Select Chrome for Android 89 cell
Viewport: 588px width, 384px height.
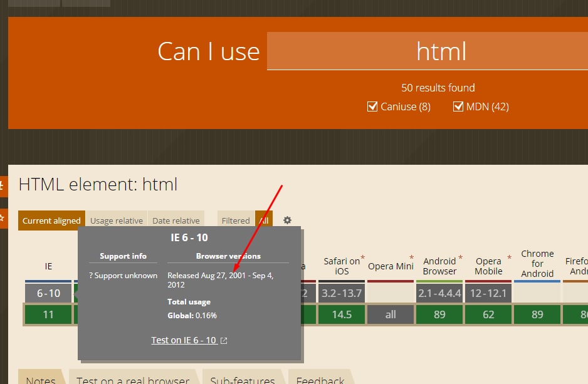(537, 314)
